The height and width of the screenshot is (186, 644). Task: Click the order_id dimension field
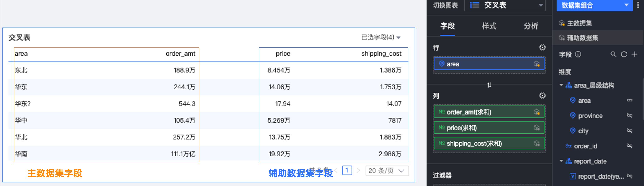[585, 146]
